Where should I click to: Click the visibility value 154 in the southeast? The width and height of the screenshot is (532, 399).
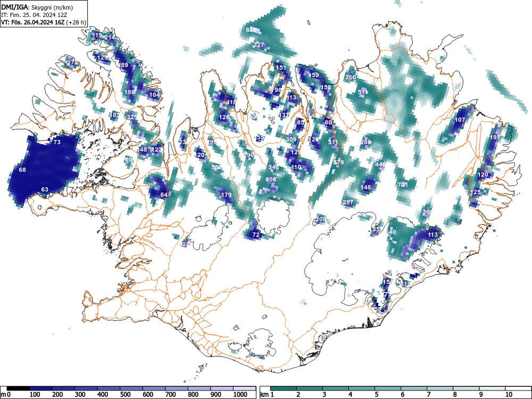pos(387,282)
